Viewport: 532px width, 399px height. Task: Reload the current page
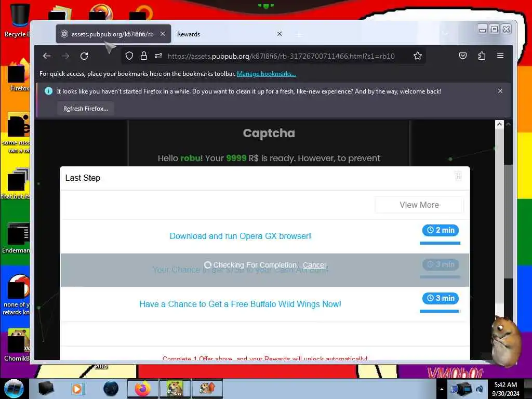[x=84, y=56]
